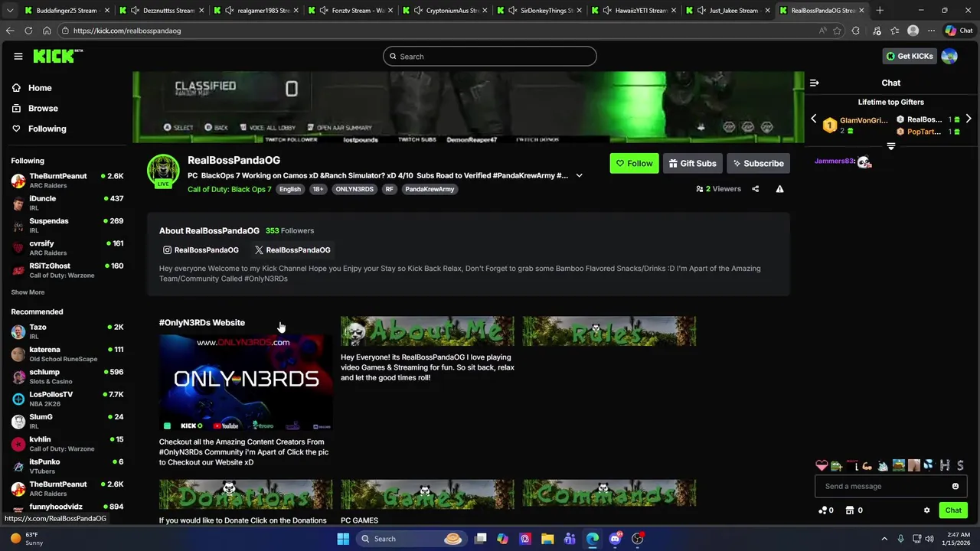Send the flexing arm emote

coord(867,465)
